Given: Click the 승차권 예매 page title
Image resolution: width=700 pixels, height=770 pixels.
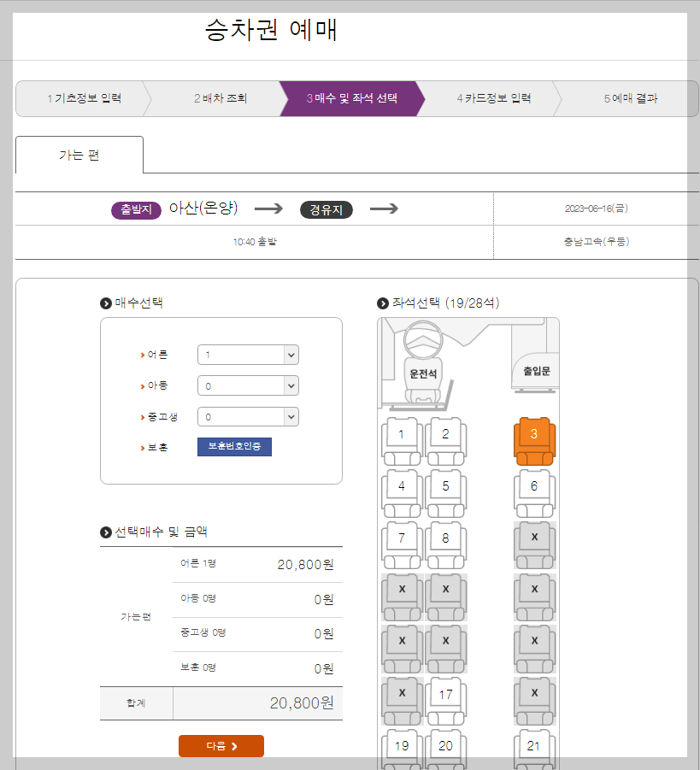Looking at the screenshot, I should pos(271,30).
